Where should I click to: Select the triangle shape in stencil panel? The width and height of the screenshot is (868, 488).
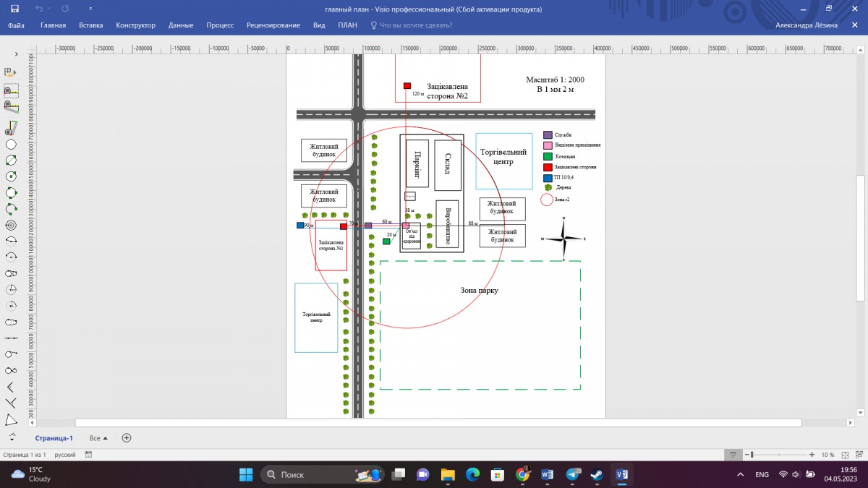[11, 420]
